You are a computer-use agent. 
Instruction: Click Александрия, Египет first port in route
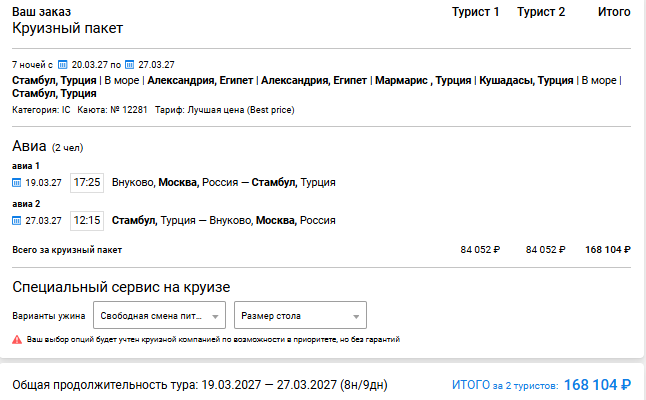[200, 80]
